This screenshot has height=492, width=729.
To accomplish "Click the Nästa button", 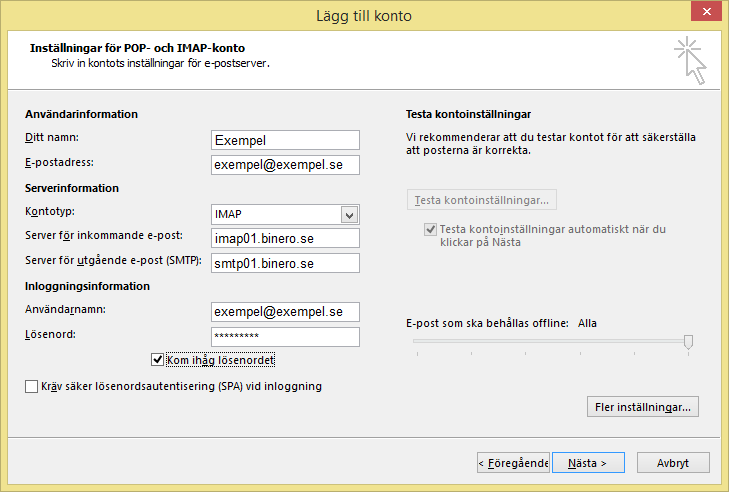I will pyautogui.click(x=588, y=463).
